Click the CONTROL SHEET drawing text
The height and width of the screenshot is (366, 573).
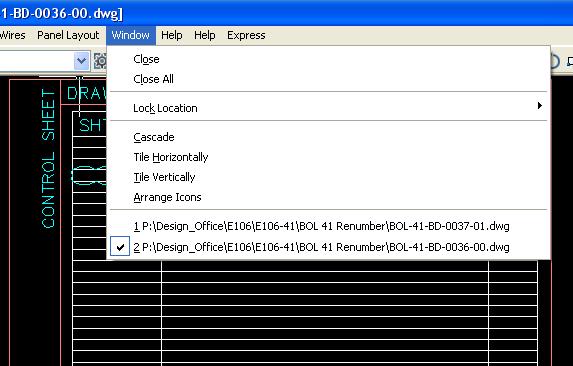click(48, 158)
